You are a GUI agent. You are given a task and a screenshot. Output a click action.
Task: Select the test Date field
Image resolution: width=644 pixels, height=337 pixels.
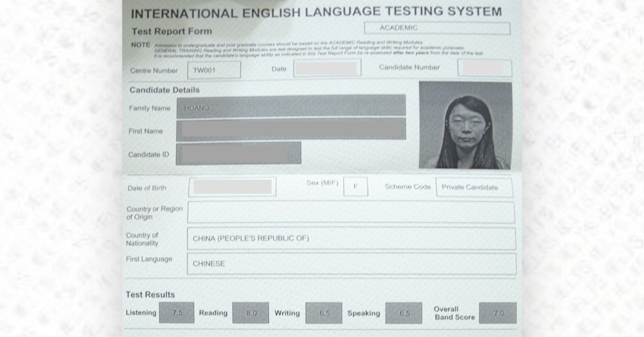click(327, 68)
